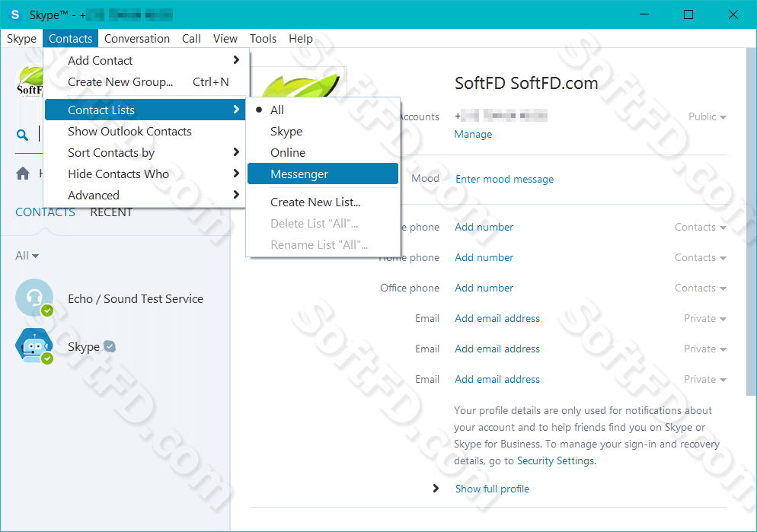
Task: Expand the Show full profile chevron
Action: (436, 488)
